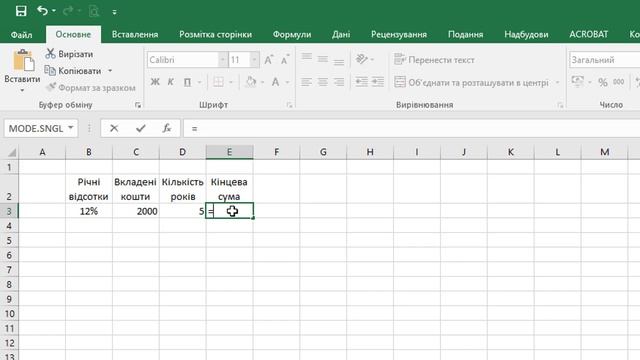The width and height of the screenshot is (640, 360).
Task: Click Формат за зразком painter
Action: coord(90,87)
